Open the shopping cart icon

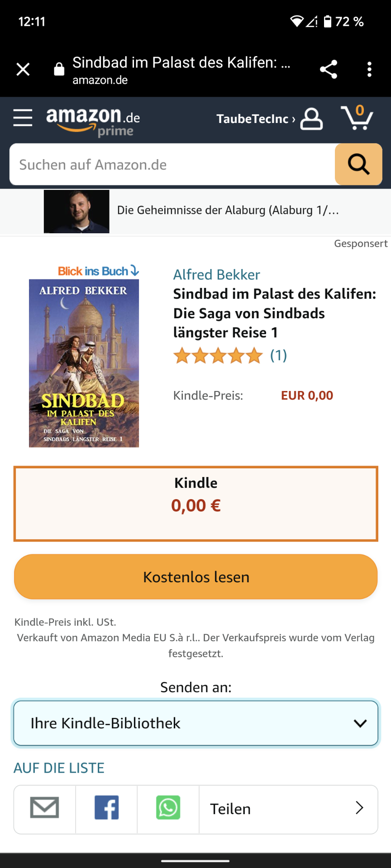pos(357,118)
